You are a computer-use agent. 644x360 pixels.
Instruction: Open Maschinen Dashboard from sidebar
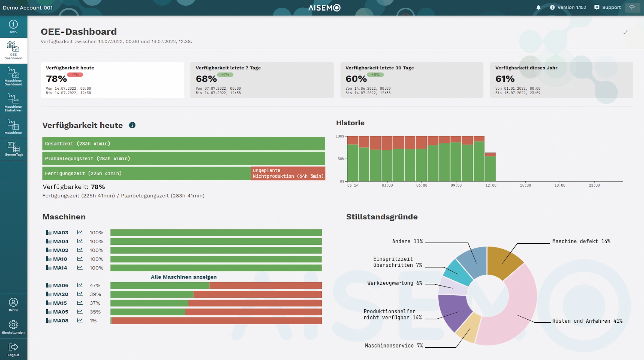13,77
